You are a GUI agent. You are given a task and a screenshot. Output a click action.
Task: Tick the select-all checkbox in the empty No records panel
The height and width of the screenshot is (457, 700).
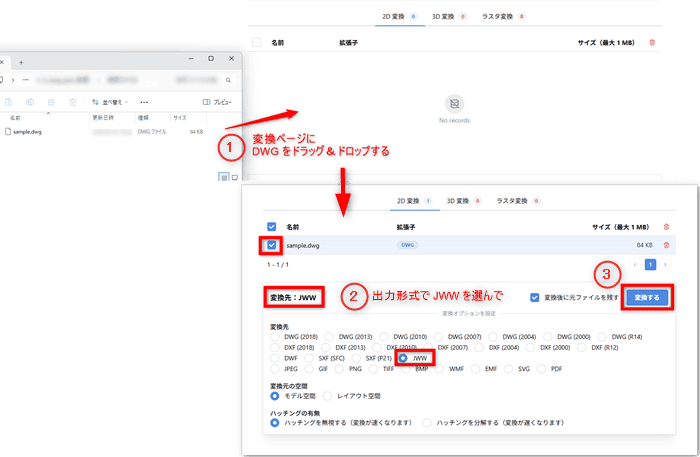point(256,42)
